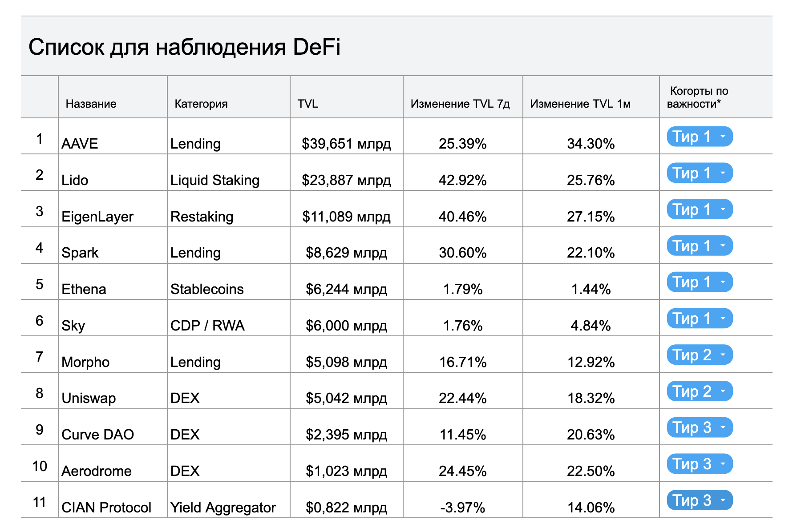Open the Sky row tier dropdown

[x=699, y=318]
